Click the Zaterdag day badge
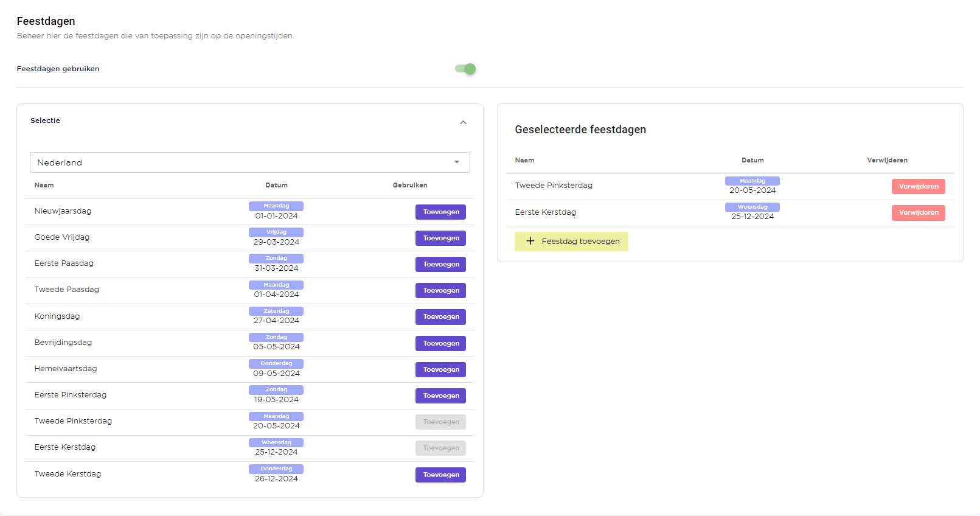 click(276, 311)
